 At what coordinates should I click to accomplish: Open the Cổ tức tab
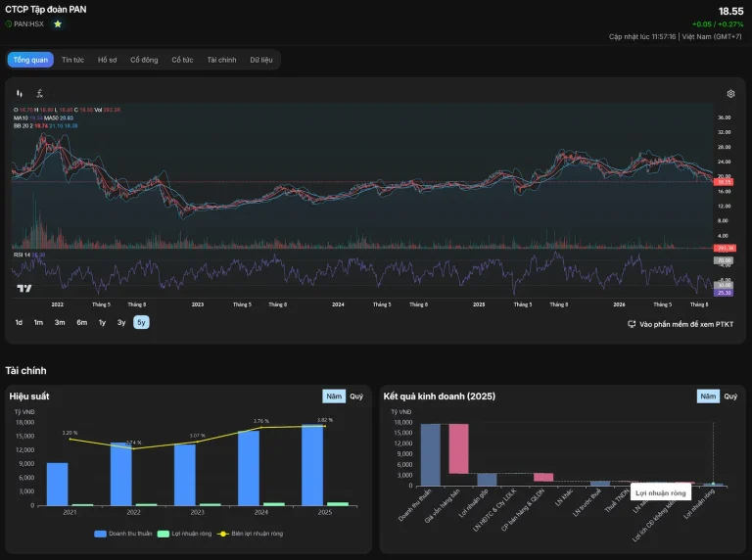182,60
